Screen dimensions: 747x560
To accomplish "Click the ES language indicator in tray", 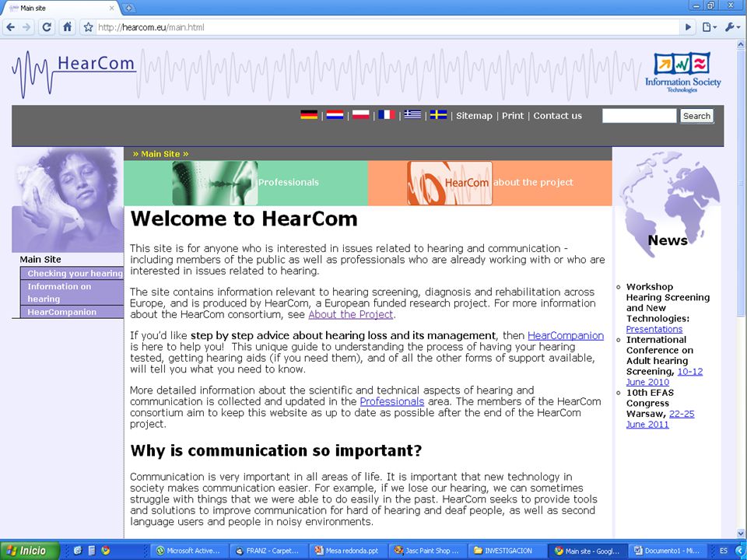I will pyautogui.click(x=724, y=551).
